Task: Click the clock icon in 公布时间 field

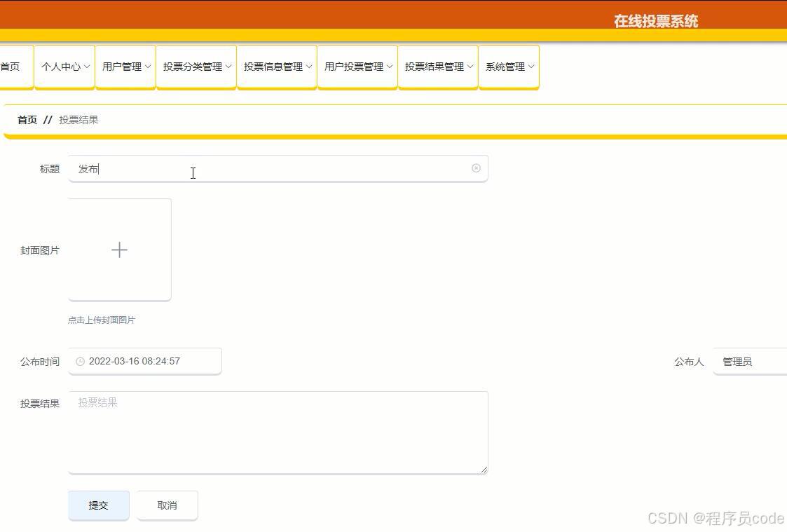Action: click(x=80, y=362)
